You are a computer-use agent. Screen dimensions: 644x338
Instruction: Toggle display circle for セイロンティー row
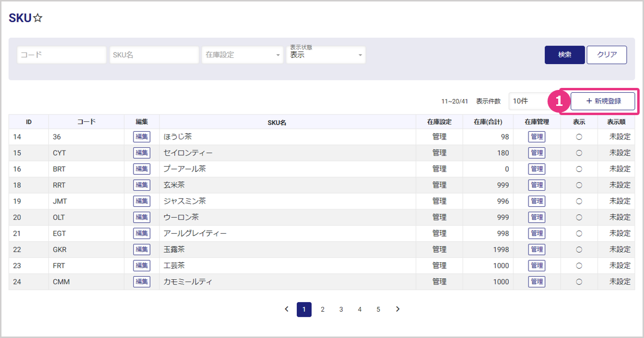pos(579,153)
